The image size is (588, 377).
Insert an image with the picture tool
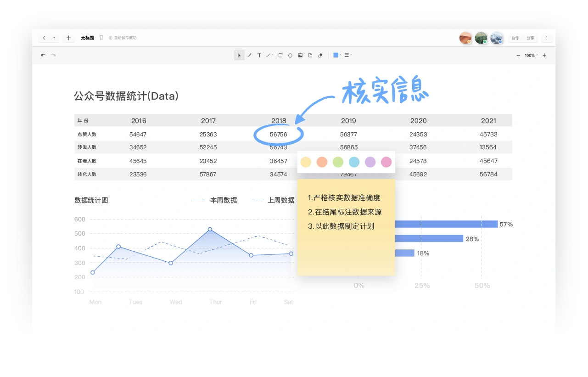click(x=300, y=56)
